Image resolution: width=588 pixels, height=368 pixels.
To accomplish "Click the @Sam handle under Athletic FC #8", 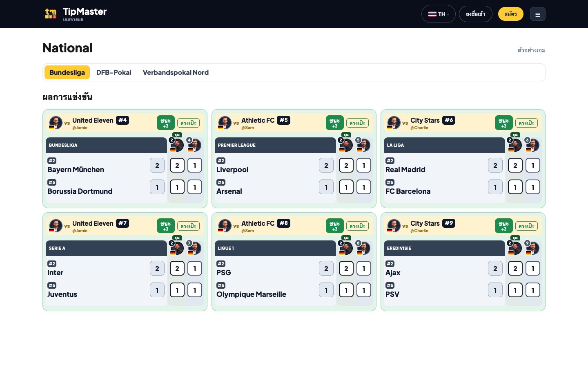I will [247, 231].
